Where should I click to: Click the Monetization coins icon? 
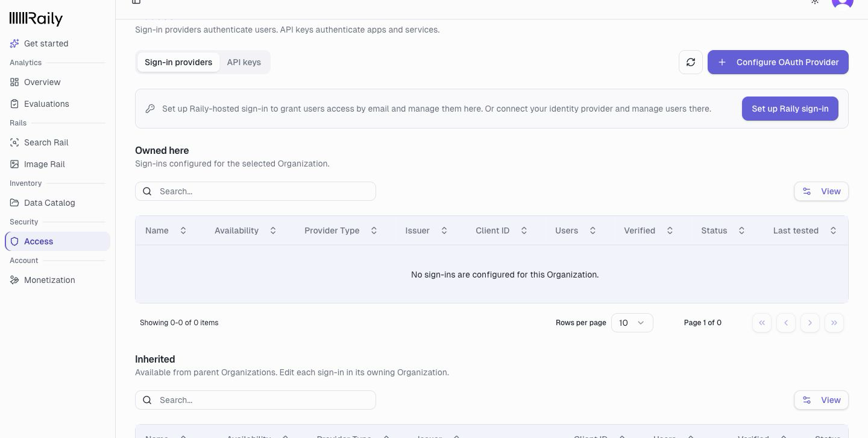tap(14, 280)
